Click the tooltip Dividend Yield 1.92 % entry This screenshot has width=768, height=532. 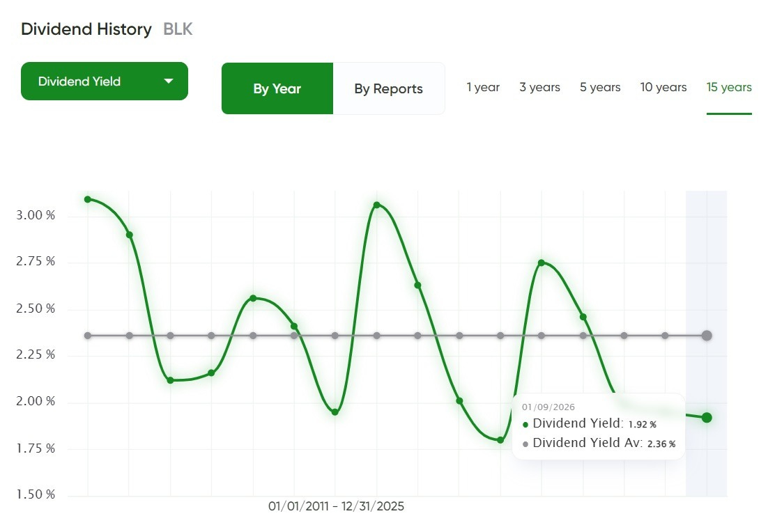(590, 423)
